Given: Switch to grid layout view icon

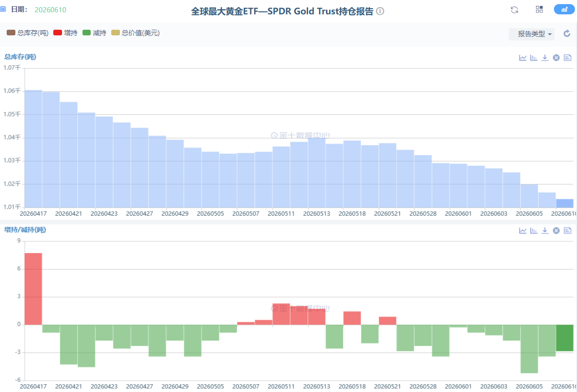Looking at the screenshot, I should click(539, 10).
